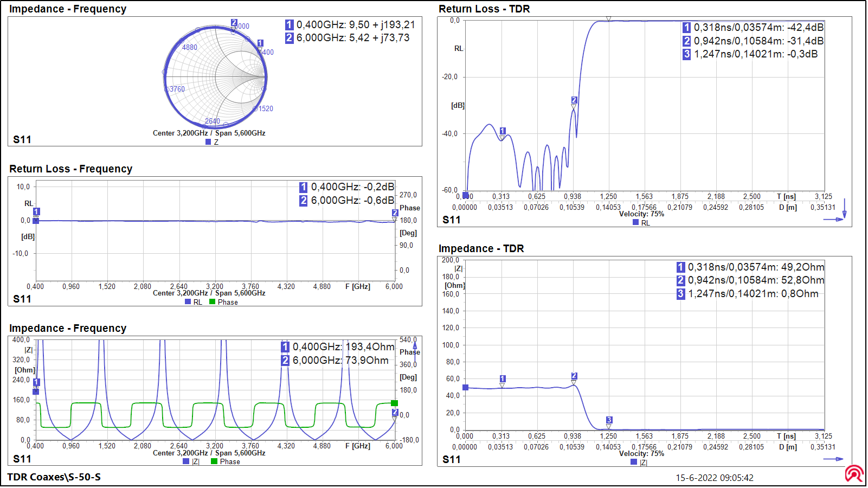Click the horizontal blue arrow below Impedance - TDR axis
The width and height of the screenshot is (868, 488).
(833, 459)
